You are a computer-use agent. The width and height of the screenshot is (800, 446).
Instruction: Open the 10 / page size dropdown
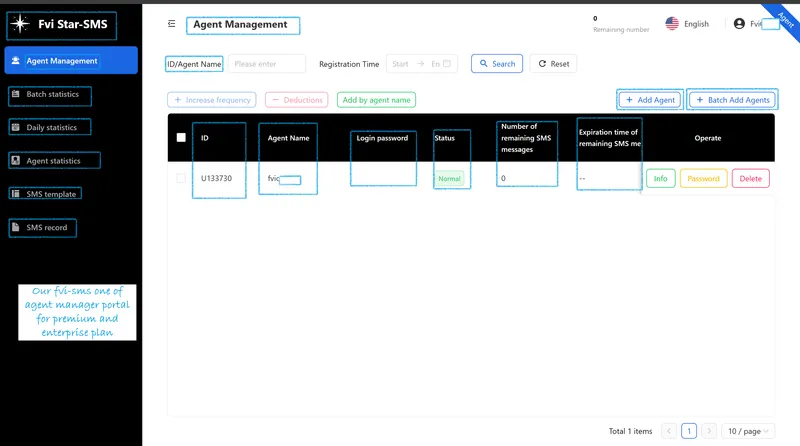748,431
